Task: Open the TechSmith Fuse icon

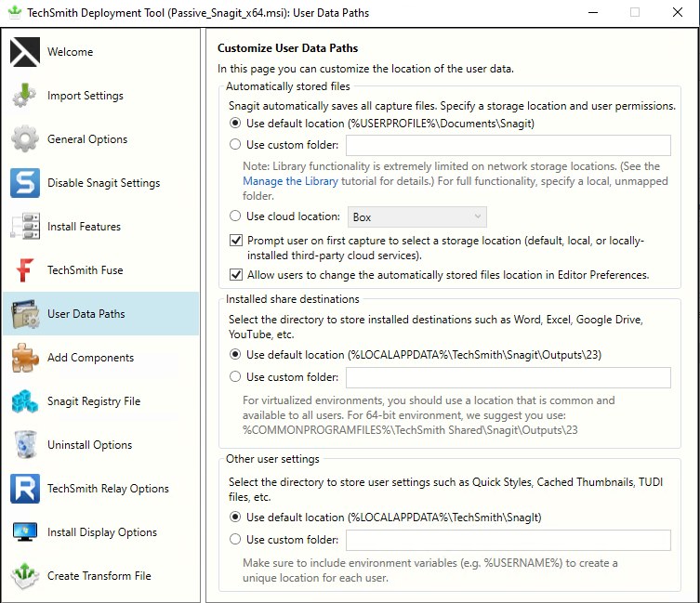Action: 25,270
